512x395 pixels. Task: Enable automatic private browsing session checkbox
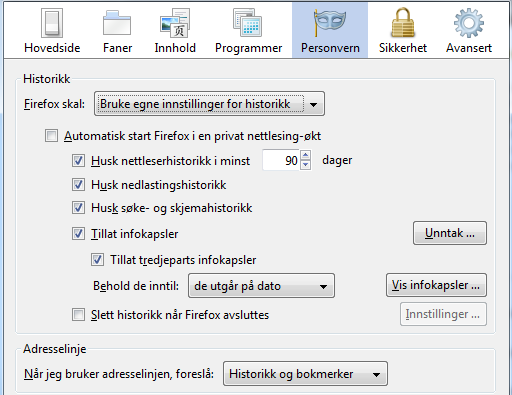pyautogui.click(x=51, y=136)
